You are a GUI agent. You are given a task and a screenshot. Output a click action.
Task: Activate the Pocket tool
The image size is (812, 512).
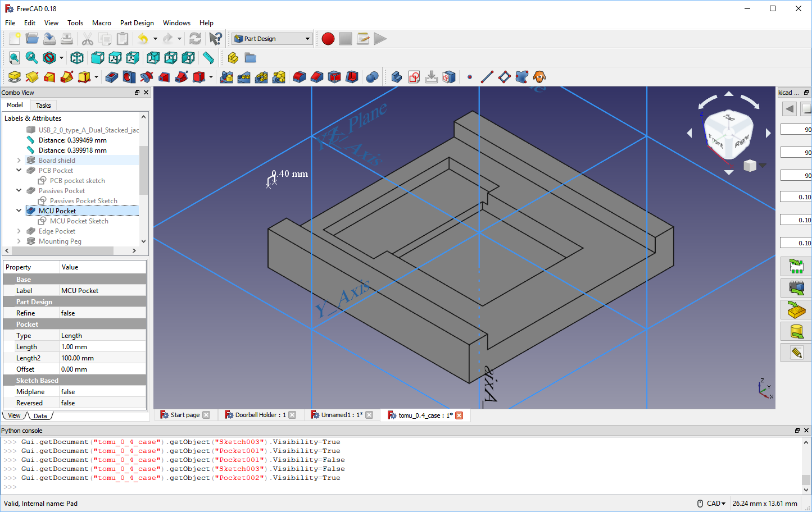click(110, 77)
